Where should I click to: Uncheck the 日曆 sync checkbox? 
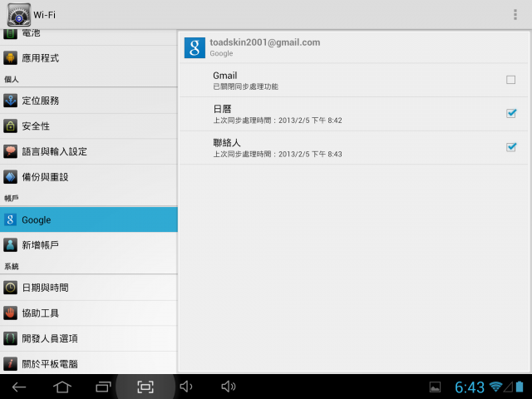pos(511,113)
